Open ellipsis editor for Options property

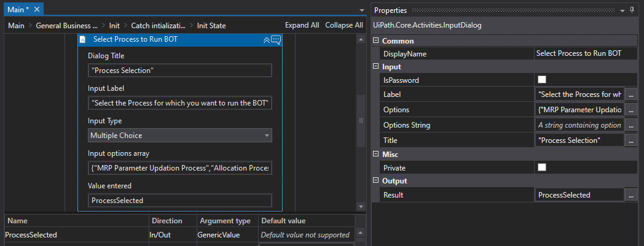pyautogui.click(x=631, y=110)
